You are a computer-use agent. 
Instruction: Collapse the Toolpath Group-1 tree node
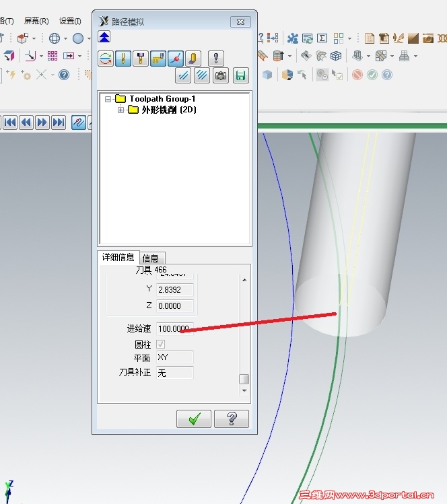108,99
